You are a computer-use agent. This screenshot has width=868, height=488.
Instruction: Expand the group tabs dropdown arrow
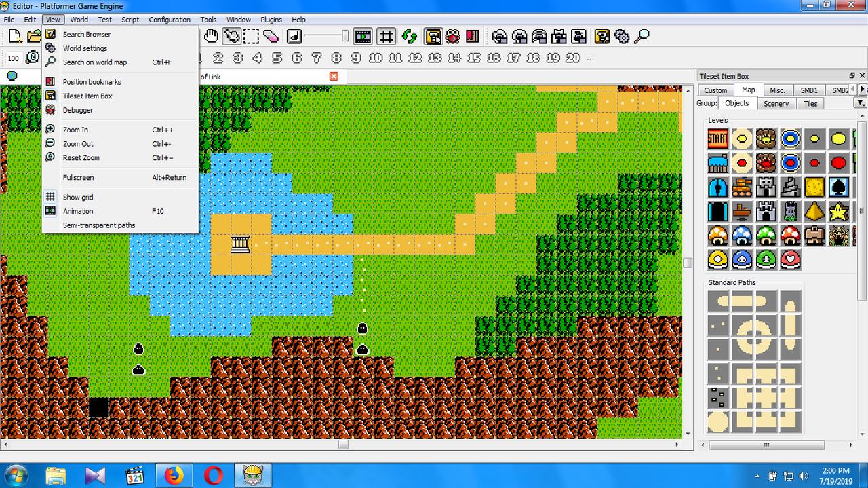coord(860,103)
